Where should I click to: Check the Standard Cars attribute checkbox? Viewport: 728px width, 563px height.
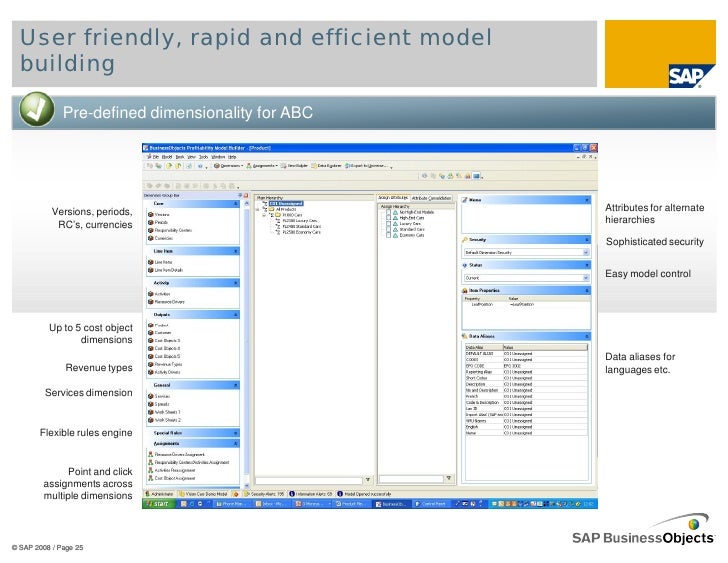point(389,229)
